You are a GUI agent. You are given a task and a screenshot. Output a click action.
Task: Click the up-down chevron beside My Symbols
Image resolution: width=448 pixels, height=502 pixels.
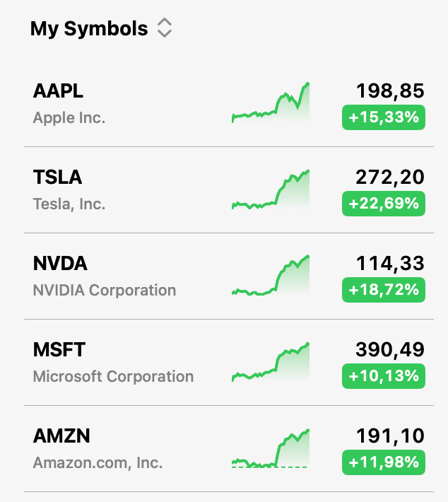click(165, 28)
